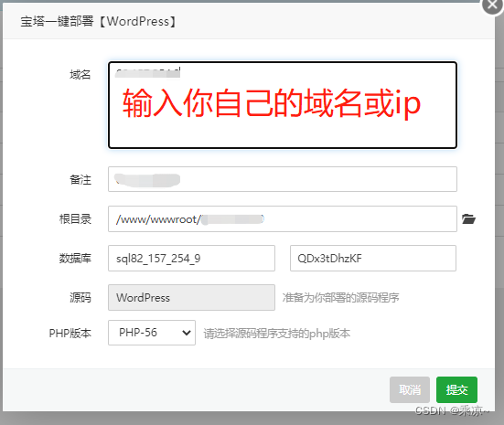
Task: Click the hint 请选择源码程序支持的php版本
Action: pyautogui.click(x=277, y=334)
